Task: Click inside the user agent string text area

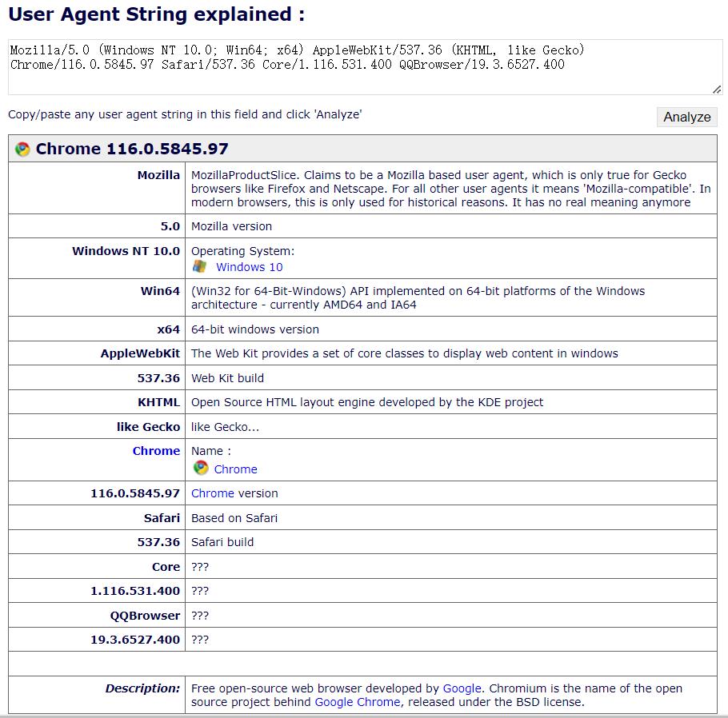Action: click(365, 67)
